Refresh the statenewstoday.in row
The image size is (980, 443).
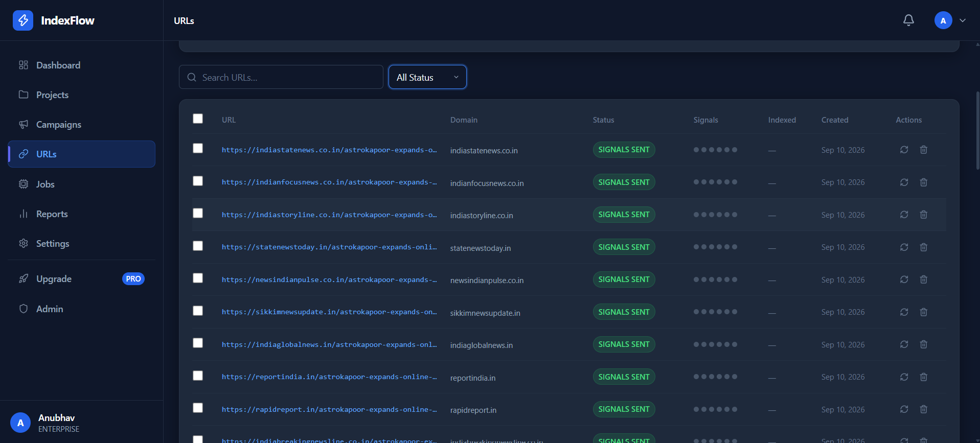click(904, 247)
